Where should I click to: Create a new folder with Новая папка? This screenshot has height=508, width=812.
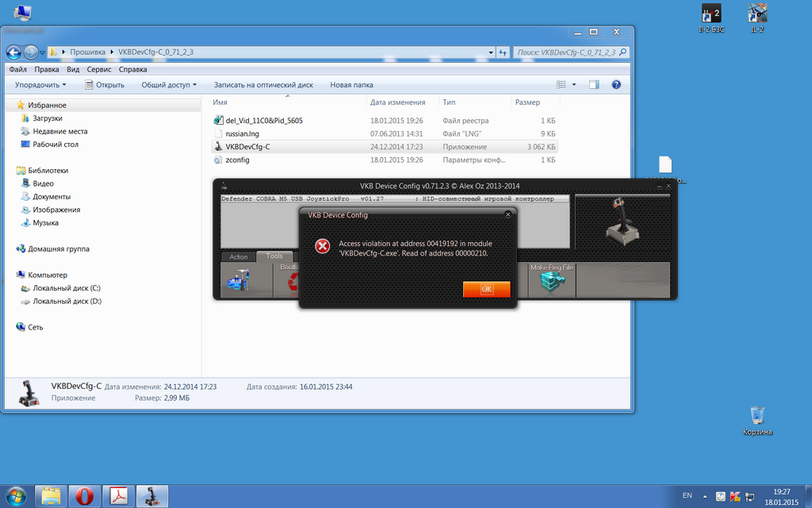351,85
